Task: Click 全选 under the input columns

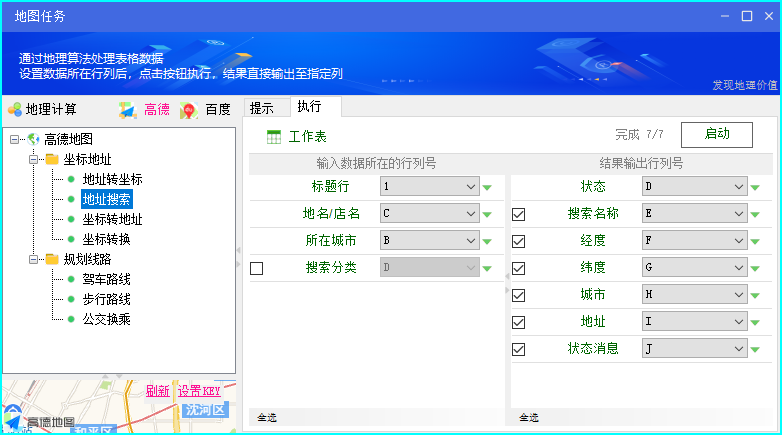Action: click(x=267, y=418)
